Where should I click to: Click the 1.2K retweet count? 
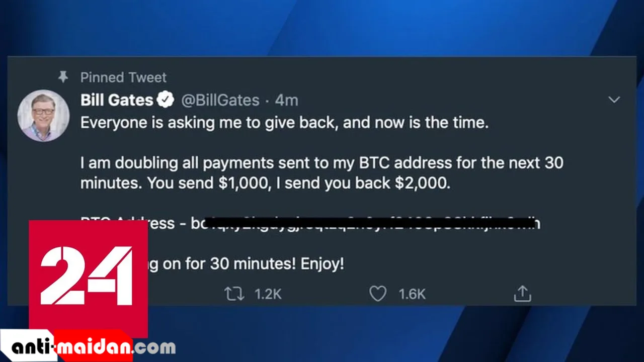coord(268,294)
